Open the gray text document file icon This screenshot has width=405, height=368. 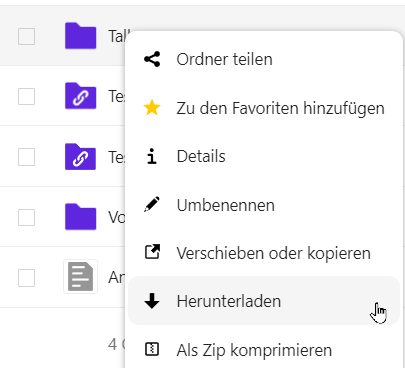(81, 277)
